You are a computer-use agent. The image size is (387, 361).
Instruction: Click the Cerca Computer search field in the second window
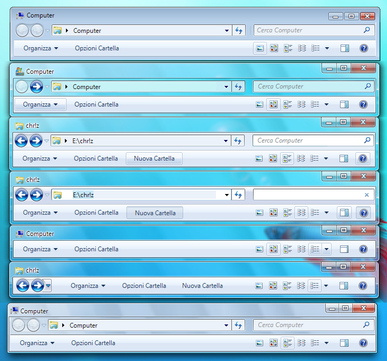(x=313, y=87)
